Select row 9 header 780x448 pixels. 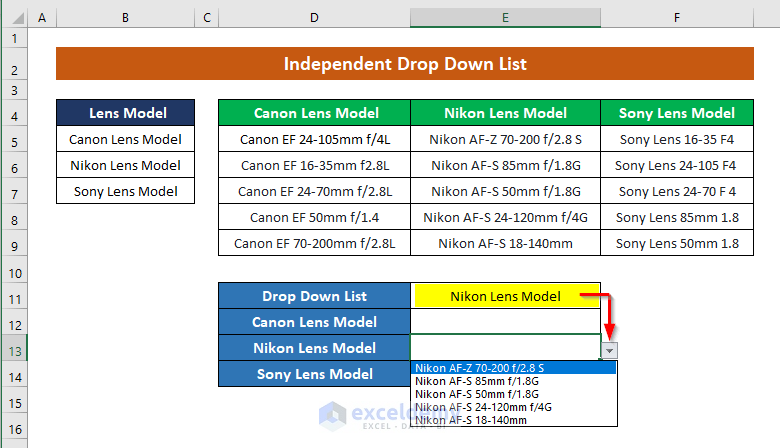[14, 243]
